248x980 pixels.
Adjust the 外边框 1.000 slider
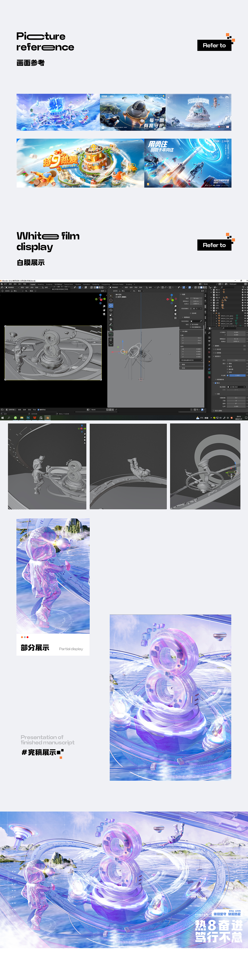tap(237, 375)
